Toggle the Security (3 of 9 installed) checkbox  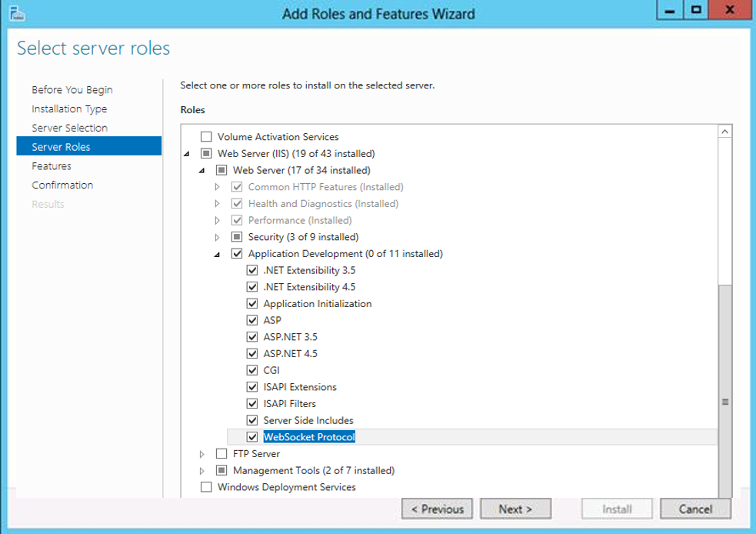point(237,237)
